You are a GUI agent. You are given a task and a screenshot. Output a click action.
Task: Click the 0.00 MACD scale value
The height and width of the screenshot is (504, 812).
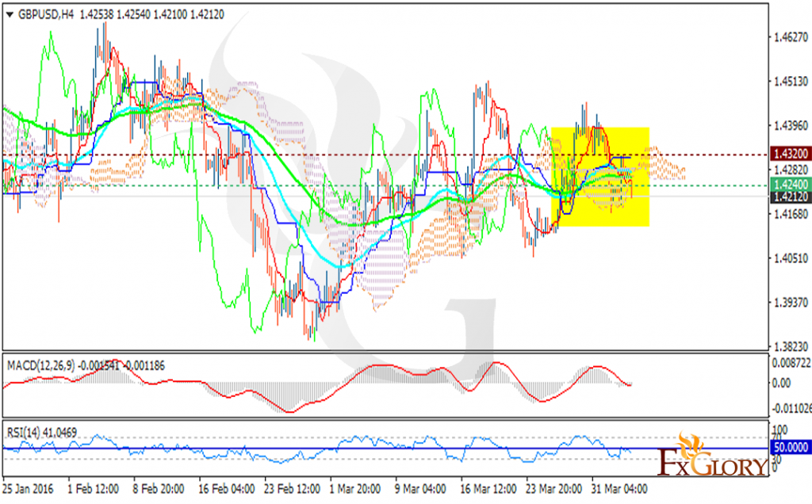click(781, 384)
